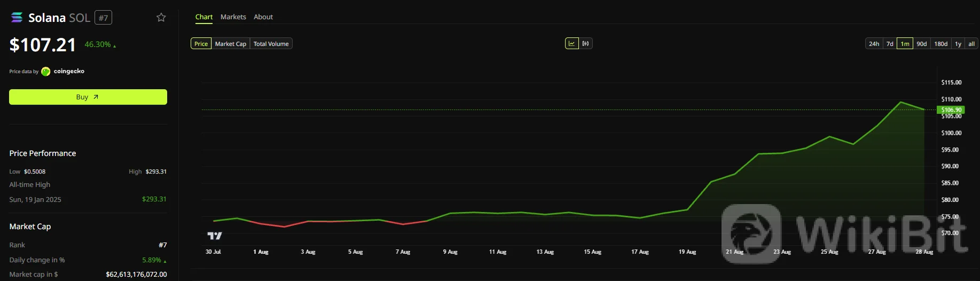980x281 pixels.
Task: Click the $107.21 price value
Action: (x=43, y=45)
